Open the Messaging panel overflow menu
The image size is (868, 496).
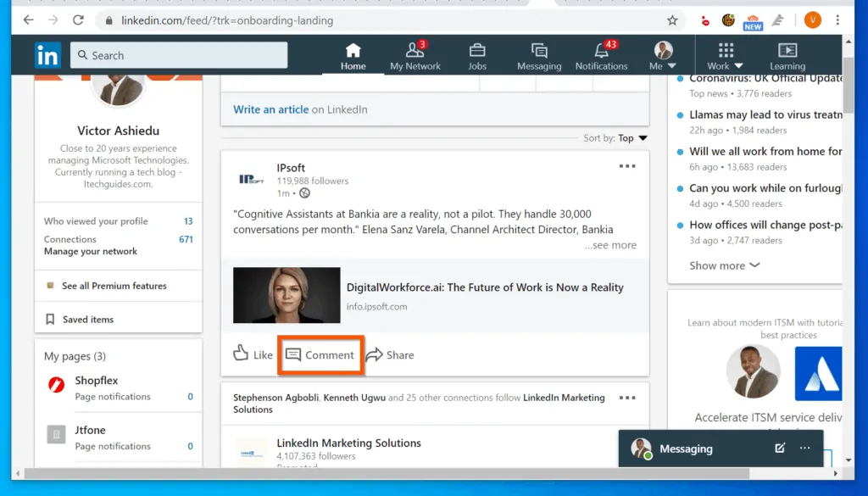804,449
